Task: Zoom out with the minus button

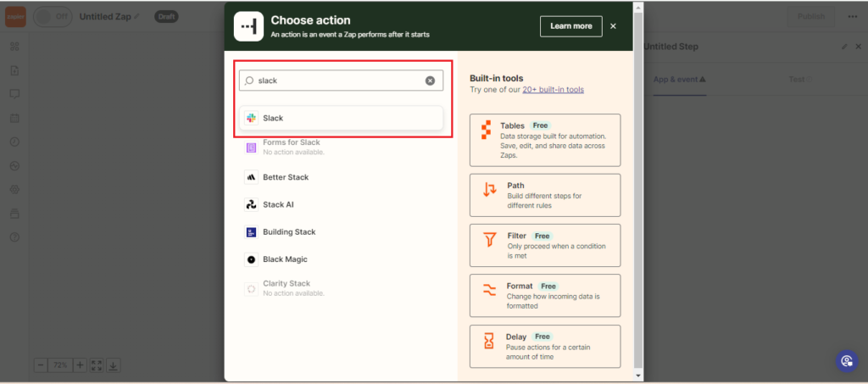Action: (42, 365)
